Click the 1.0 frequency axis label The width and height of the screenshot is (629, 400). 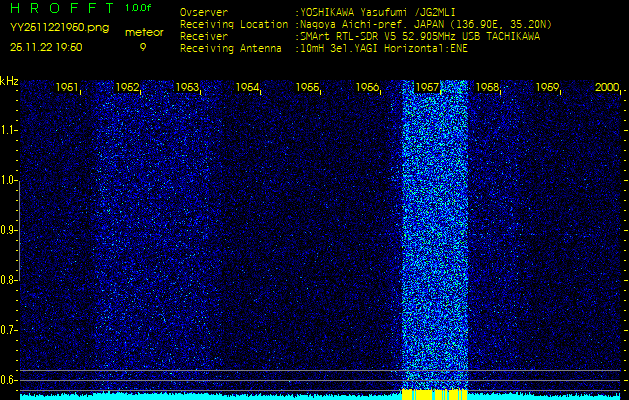click(8, 181)
